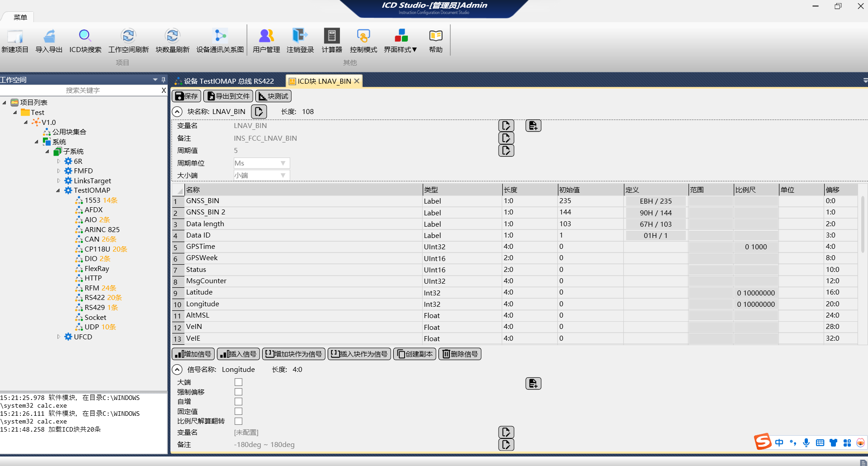This screenshot has width=868, height=466.
Task: Toggle the 强制偏移 checkbox
Action: point(238,392)
